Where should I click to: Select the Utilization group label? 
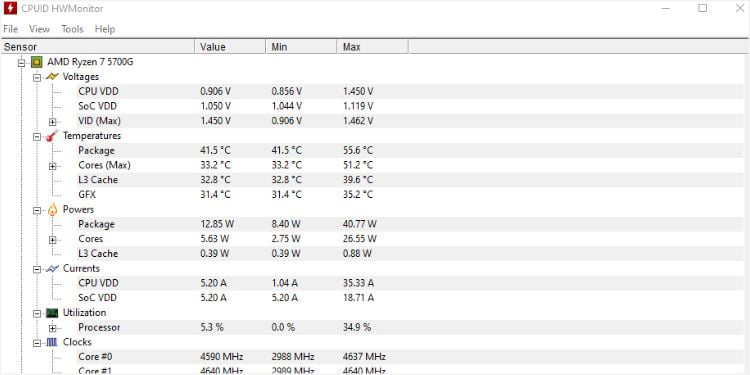85,313
